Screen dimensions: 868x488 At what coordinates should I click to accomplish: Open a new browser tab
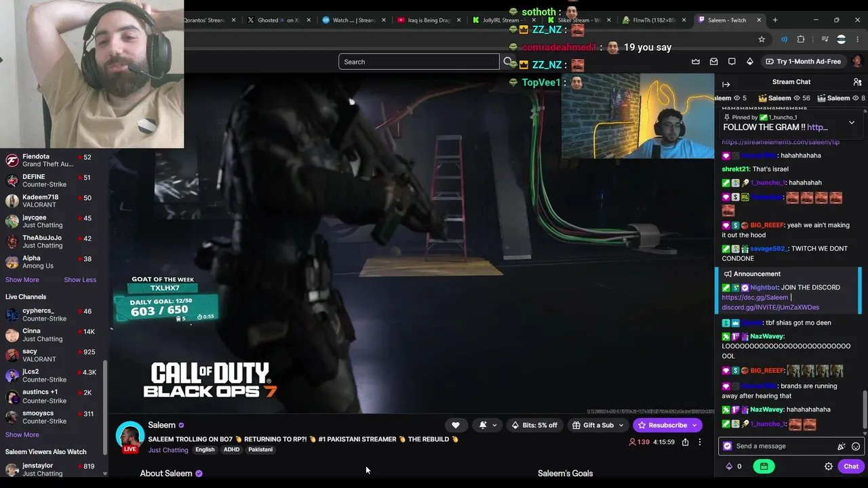[x=775, y=20]
